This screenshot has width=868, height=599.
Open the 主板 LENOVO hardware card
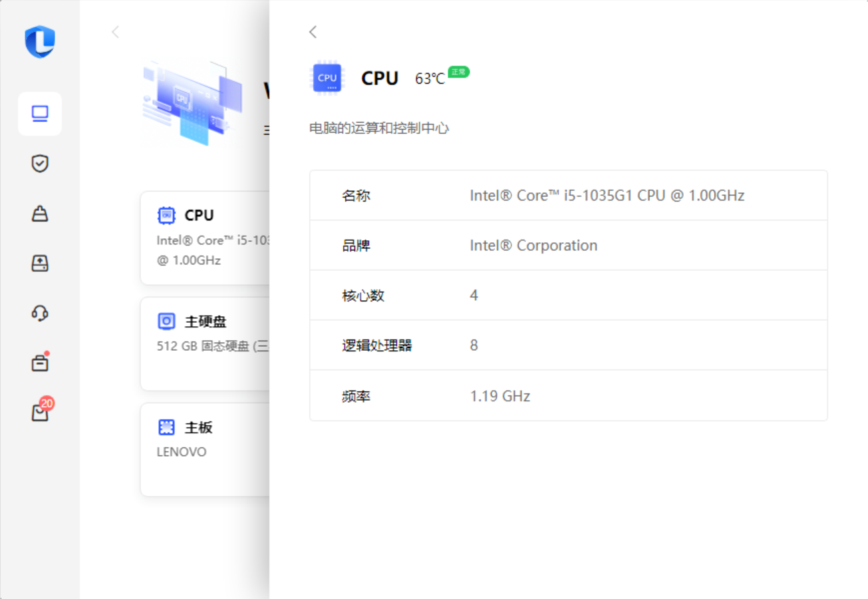205,450
